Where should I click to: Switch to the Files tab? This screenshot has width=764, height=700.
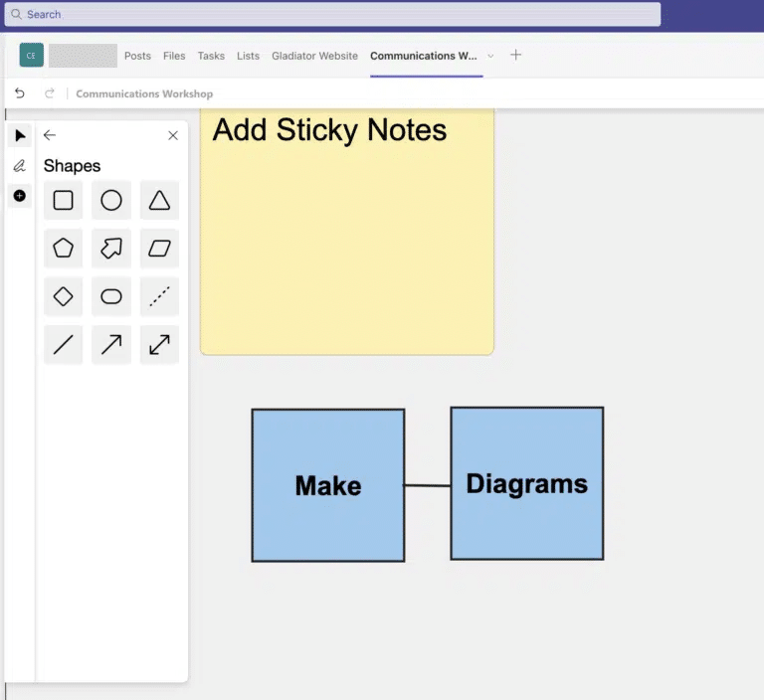pyautogui.click(x=174, y=56)
